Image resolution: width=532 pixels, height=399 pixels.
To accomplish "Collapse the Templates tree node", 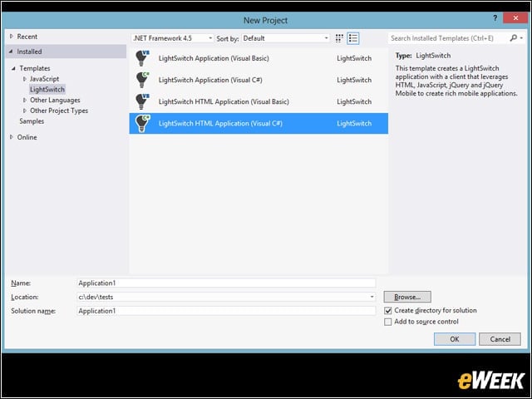I will point(13,68).
